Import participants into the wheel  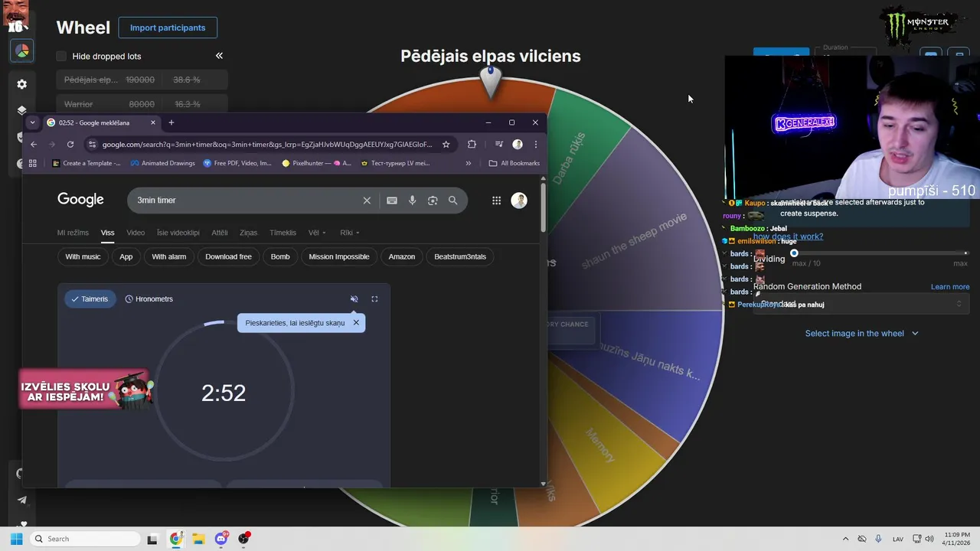click(168, 28)
